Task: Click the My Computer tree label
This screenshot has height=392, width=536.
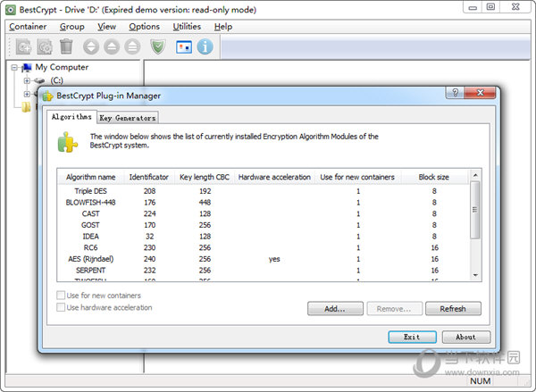Action: pyautogui.click(x=62, y=67)
